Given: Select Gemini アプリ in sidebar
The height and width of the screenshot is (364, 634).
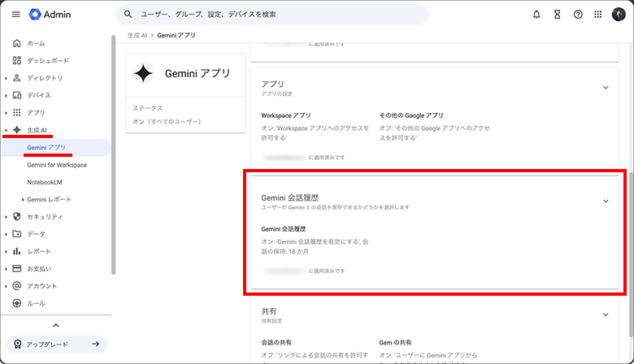Looking at the screenshot, I should [x=56, y=147].
